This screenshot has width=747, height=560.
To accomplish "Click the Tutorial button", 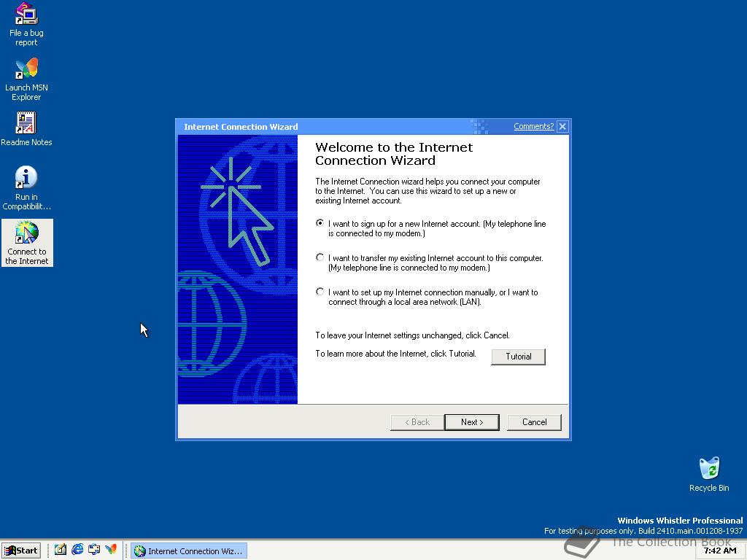I will coord(519,357).
